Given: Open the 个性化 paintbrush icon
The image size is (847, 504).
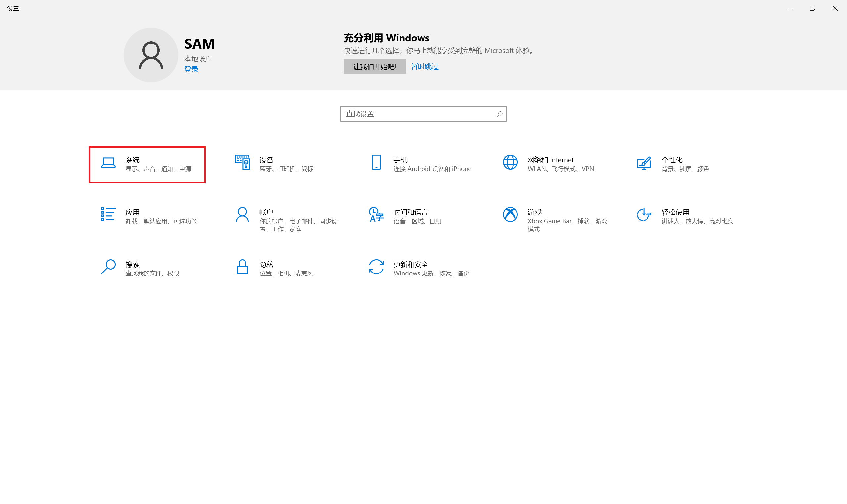Looking at the screenshot, I should [644, 163].
